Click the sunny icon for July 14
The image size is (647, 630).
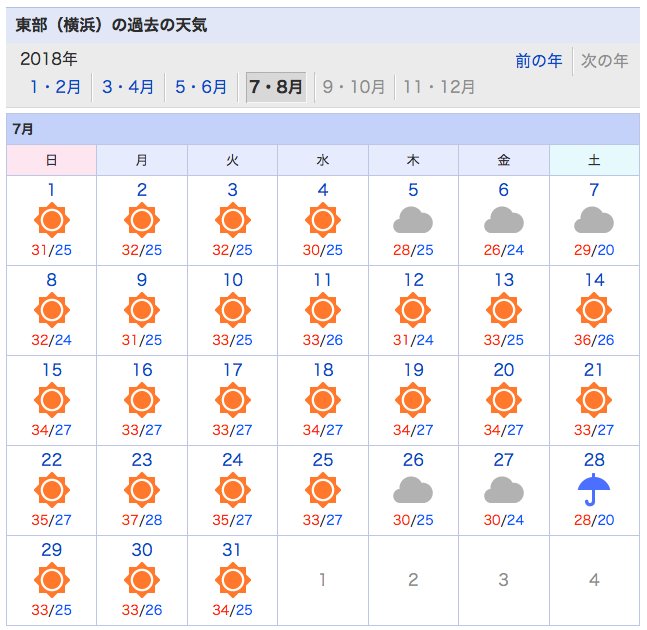[x=594, y=310]
